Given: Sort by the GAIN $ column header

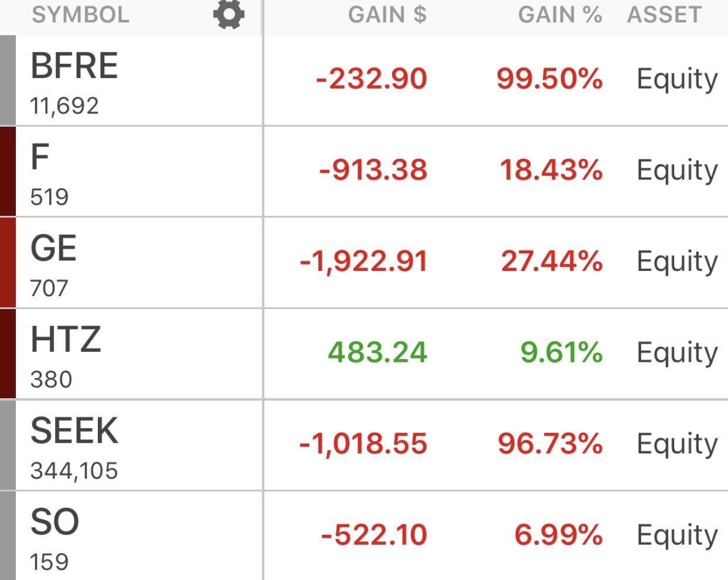Looking at the screenshot, I should (387, 15).
